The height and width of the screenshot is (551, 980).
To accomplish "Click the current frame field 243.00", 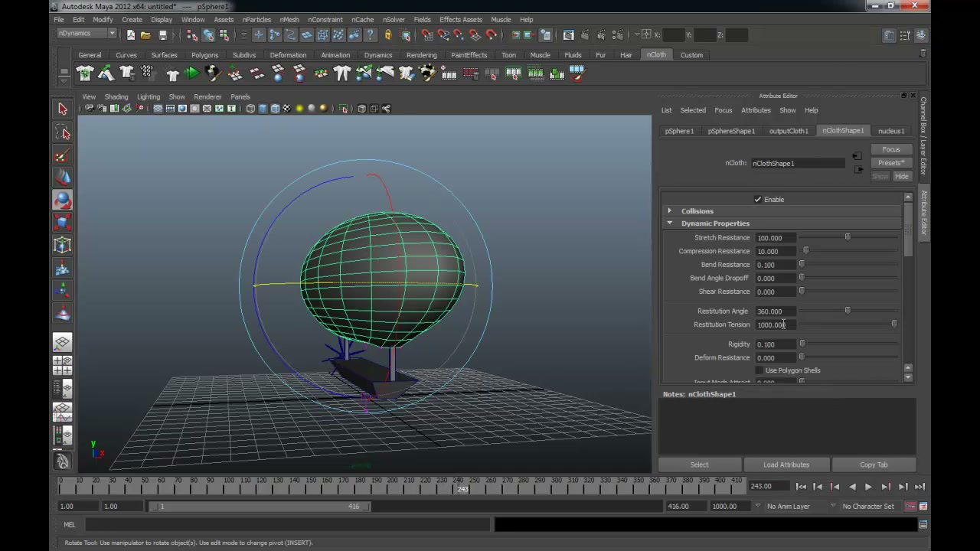I will 768,487.
